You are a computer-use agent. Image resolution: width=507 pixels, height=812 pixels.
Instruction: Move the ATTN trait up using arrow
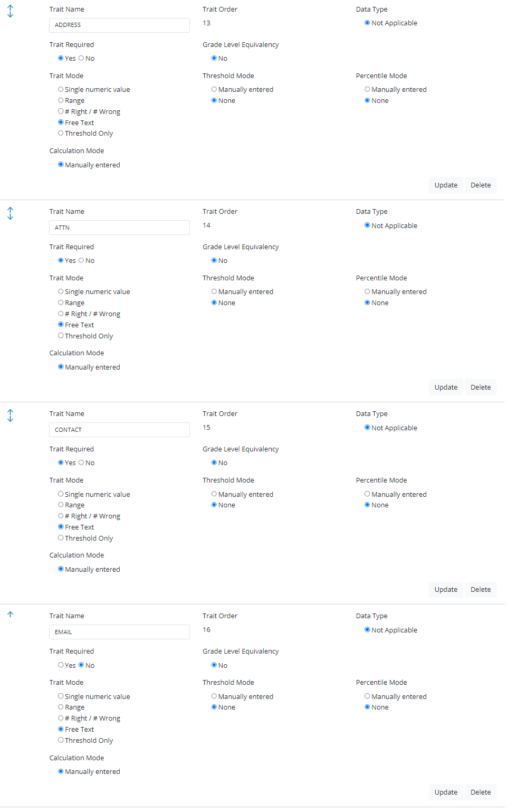[x=10, y=210]
